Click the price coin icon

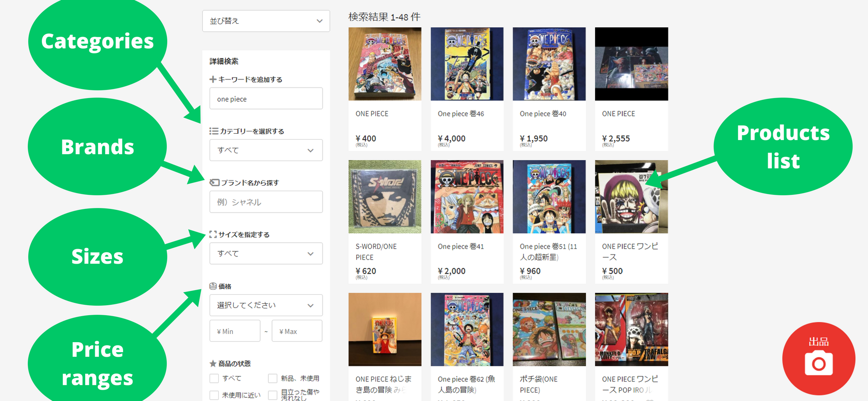click(x=213, y=286)
